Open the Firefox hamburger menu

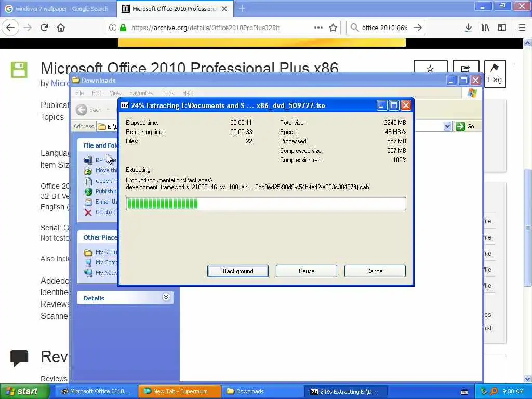[522, 28]
